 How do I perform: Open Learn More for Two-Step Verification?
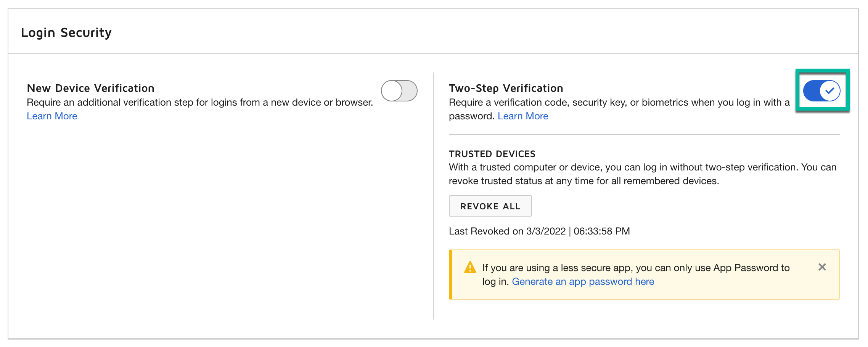point(523,116)
